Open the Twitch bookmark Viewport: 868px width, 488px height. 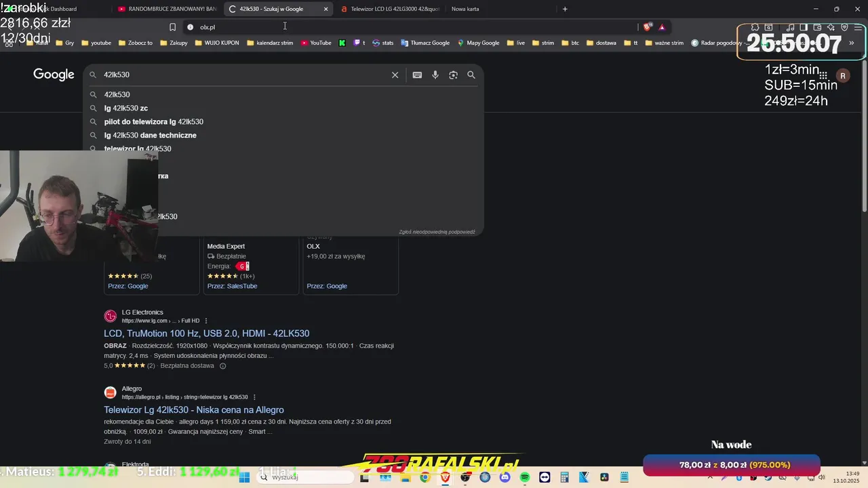(359, 43)
